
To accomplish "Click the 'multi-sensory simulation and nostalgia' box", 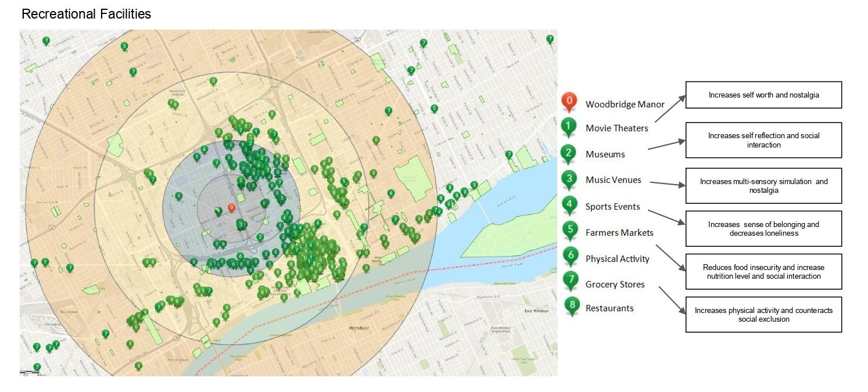I will click(x=763, y=186).
